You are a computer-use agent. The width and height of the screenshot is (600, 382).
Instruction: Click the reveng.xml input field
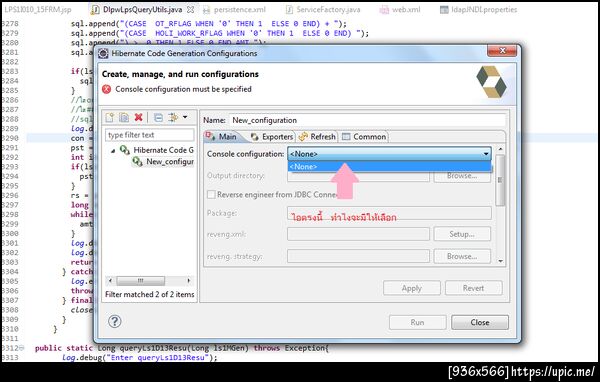pos(358,234)
